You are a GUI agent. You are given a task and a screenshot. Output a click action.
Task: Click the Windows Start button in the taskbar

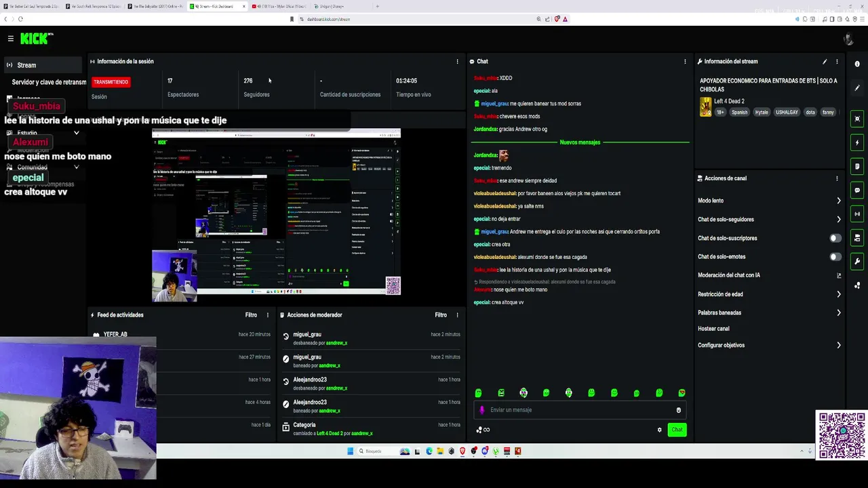coord(351,451)
